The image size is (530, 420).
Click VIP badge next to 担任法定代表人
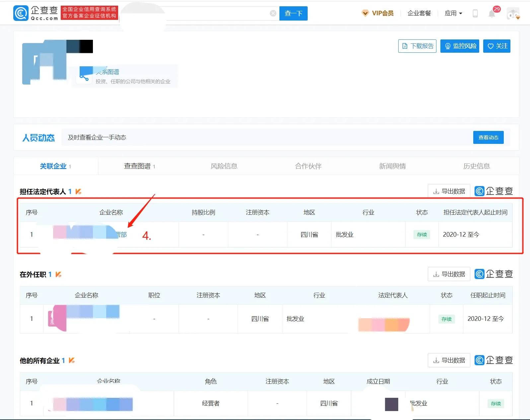(x=78, y=192)
